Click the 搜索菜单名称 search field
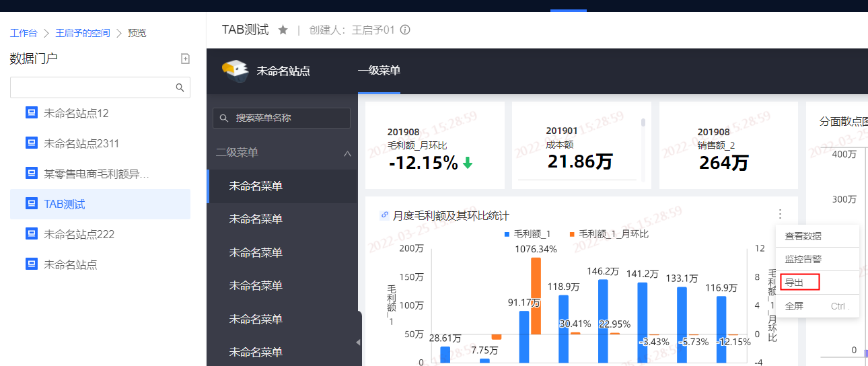Viewport: 868px width, 366px height. [283, 118]
